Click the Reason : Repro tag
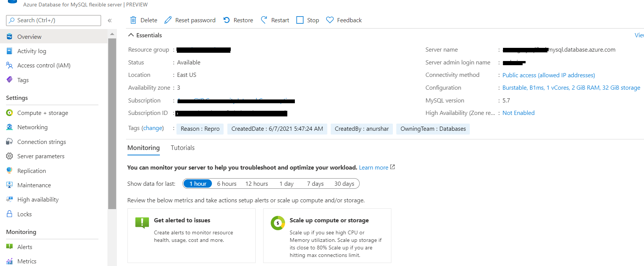This screenshot has width=644, height=266. point(200,129)
